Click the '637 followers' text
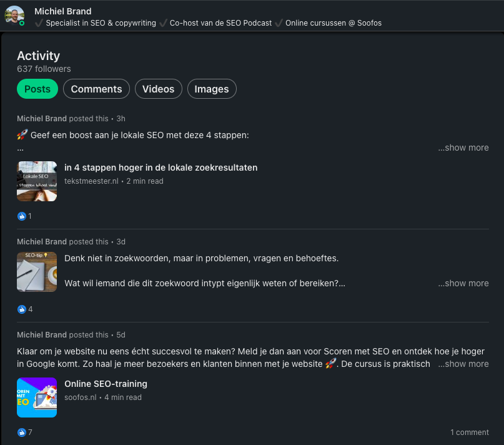The height and width of the screenshot is (445, 504). click(44, 69)
